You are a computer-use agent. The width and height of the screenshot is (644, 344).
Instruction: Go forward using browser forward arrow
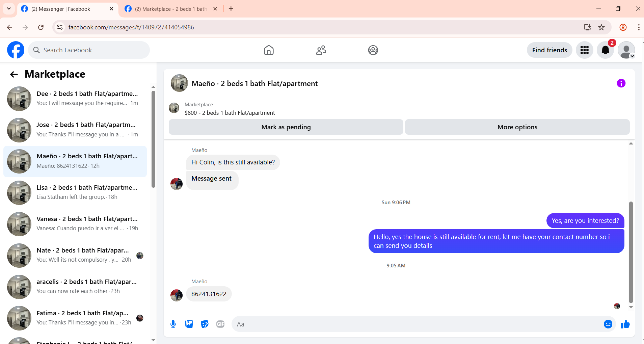(25, 27)
